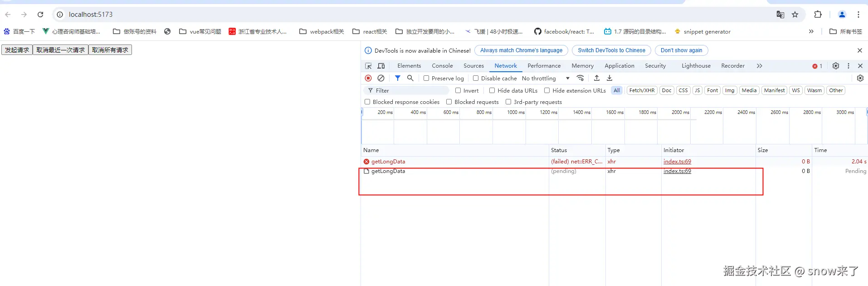Click the browser back arrow
This screenshot has width=868, height=286.
pos(8,15)
